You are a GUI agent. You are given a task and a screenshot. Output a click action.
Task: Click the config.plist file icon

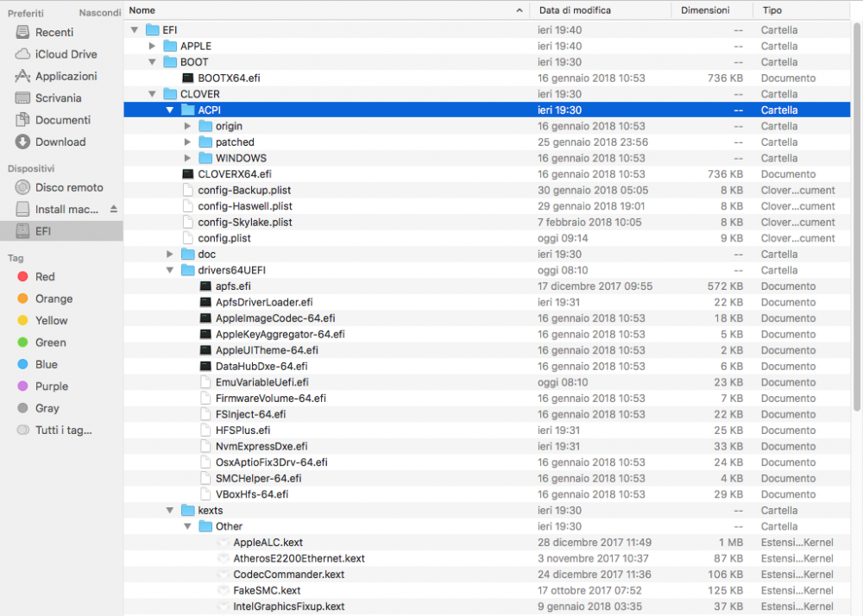(x=187, y=238)
